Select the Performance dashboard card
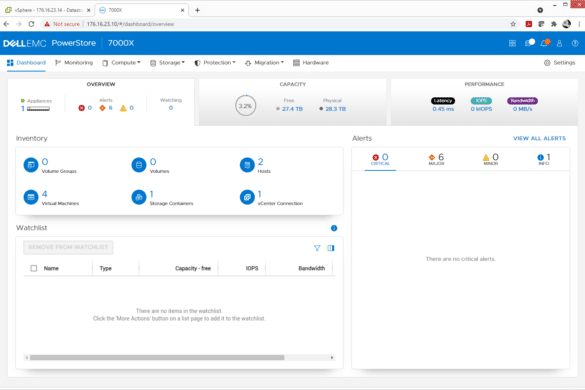 pos(484,102)
